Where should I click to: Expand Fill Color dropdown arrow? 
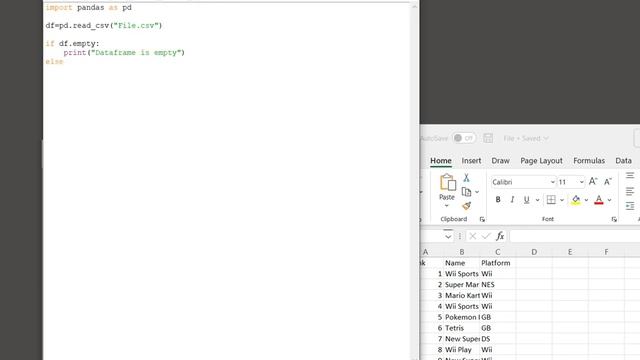[x=586, y=200]
